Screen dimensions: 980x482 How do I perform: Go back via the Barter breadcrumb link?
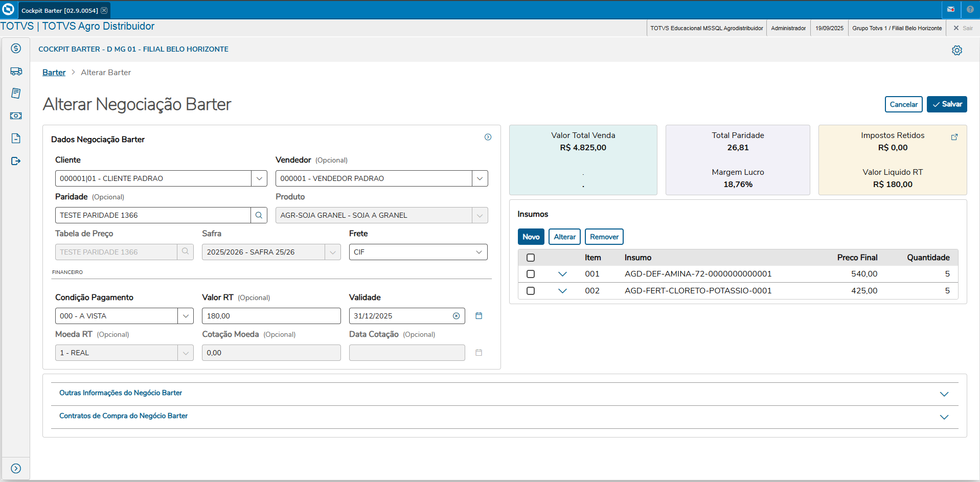coord(54,73)
